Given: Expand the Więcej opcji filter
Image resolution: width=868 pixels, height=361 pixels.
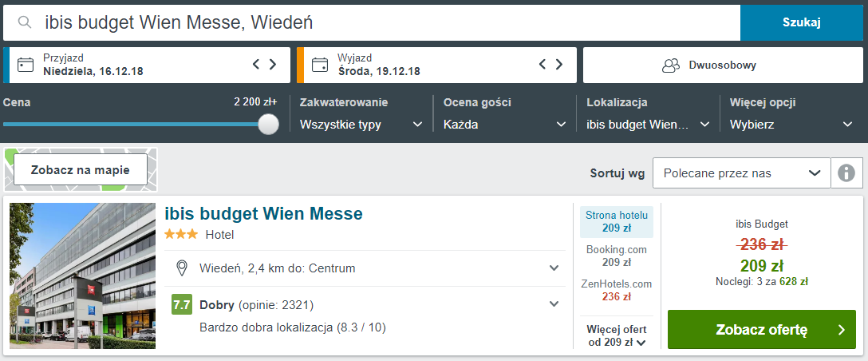Looking at the screenshot, I should point(791,125).
